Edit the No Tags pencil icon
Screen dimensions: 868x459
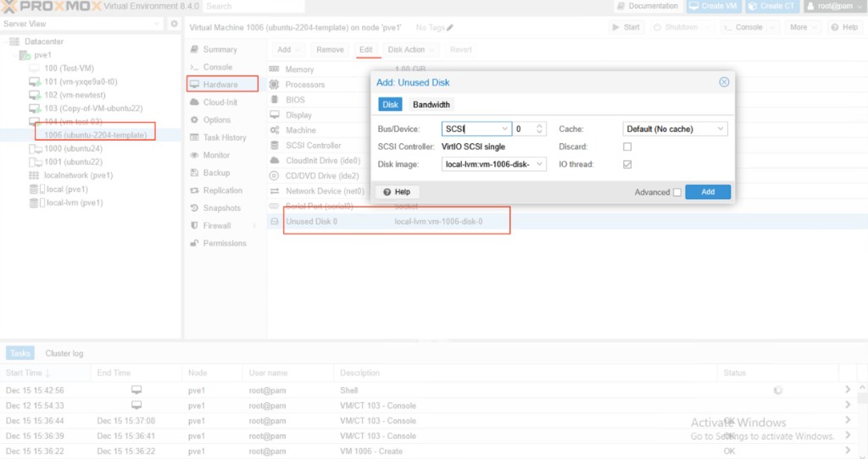[450, 28]
